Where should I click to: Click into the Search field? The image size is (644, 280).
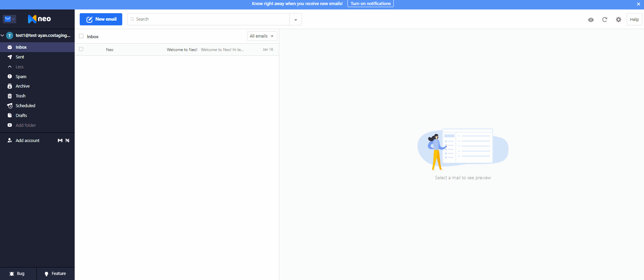point(209,19)
